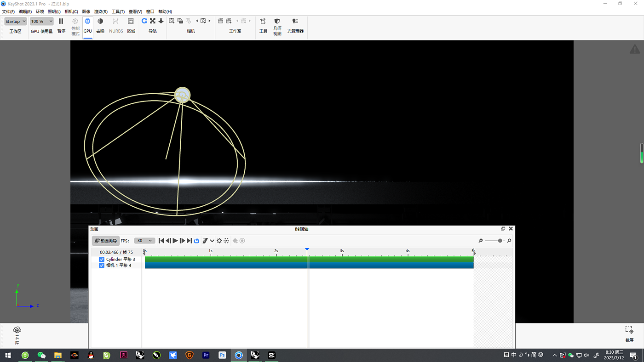Click the timeline zoom slider handle
This screenshot has height=362, width=644.
(x=500, y=241)
